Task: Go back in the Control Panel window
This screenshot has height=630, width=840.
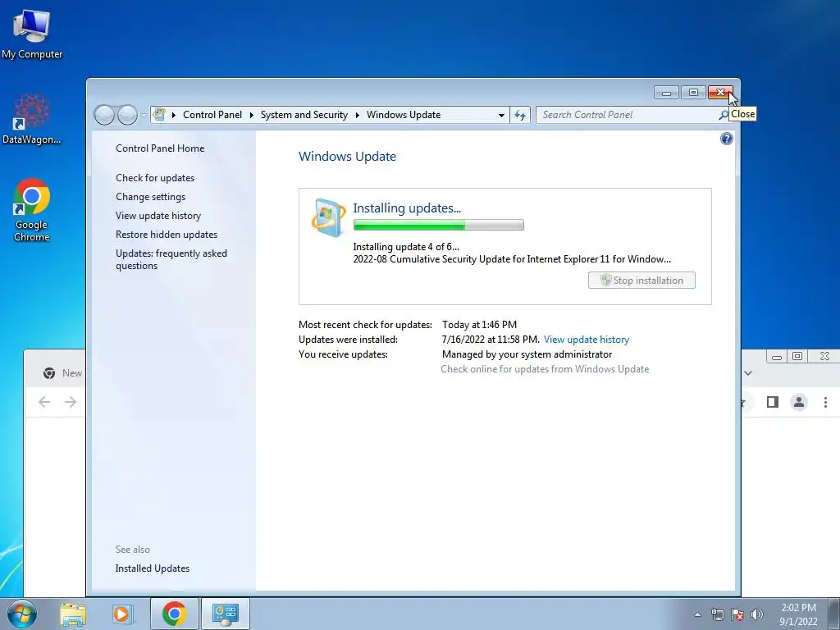Action: coord(104,115)
